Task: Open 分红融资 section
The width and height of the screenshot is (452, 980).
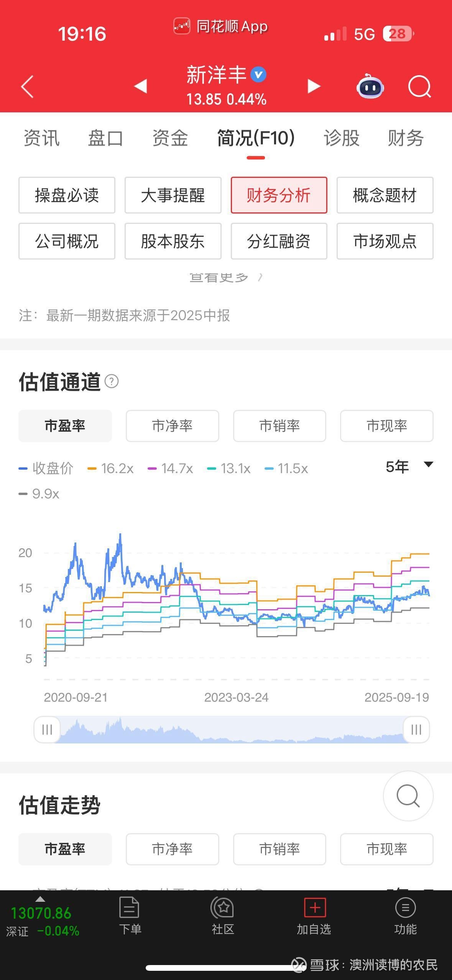Action: pos(279,241)
